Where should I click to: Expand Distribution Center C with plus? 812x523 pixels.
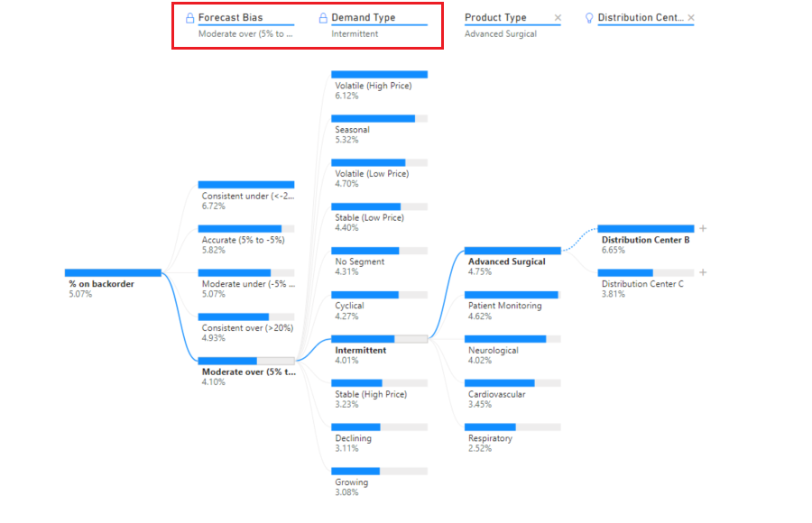point(703,272)
